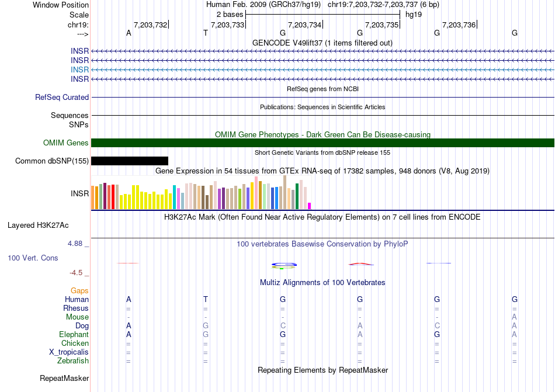Image resolution: width=555 pixels, height=392 pixels.
Task: Click the light-blue INSR transcript label
Action: 79,70
